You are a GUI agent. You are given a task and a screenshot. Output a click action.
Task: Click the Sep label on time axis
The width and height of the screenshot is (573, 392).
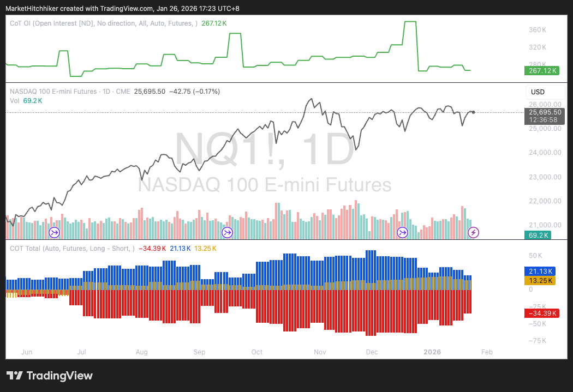tap(199, 352)
